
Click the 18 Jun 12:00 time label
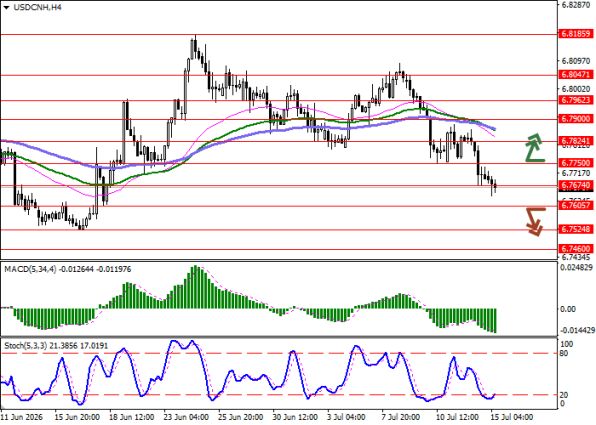pyautogui.click(x=132, y=417)
